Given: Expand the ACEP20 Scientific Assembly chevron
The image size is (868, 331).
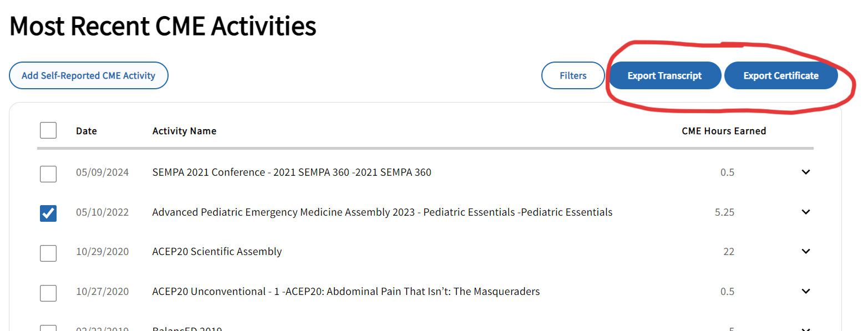Looking at the screenshot, I should (806, 252).
